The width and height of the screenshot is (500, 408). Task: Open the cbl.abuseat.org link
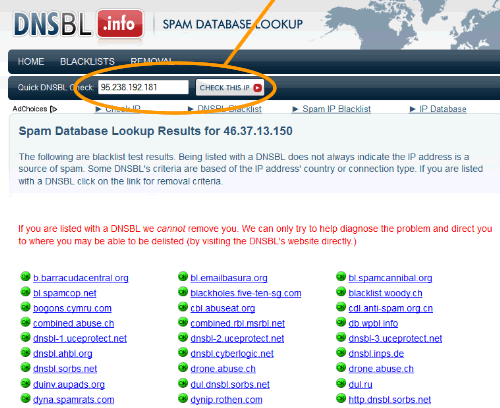coord(223,308)
